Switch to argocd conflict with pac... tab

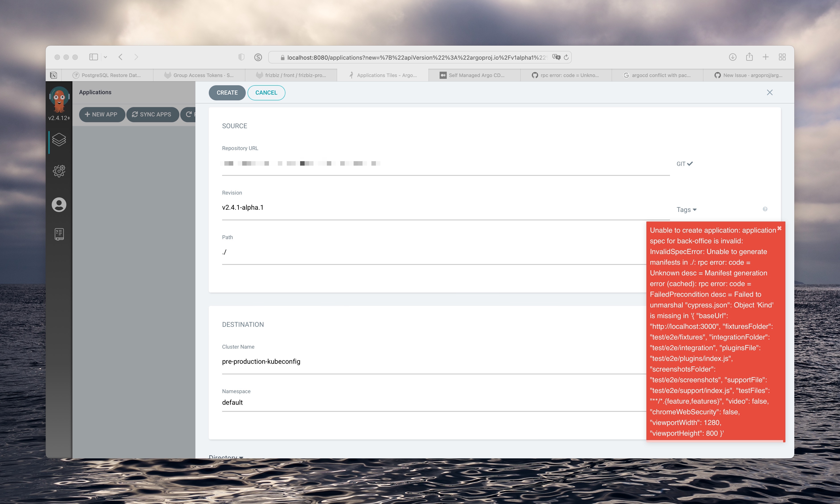[658, 75]
